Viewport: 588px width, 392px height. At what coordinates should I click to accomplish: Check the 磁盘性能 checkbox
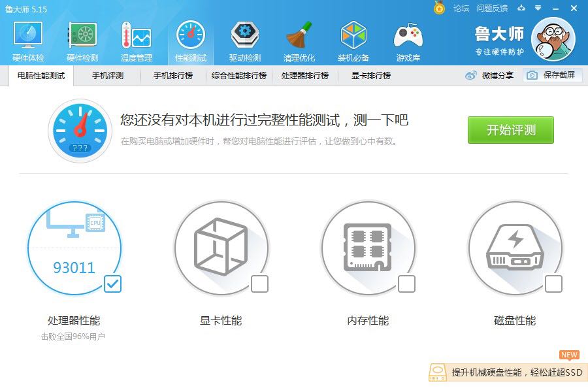553,284
